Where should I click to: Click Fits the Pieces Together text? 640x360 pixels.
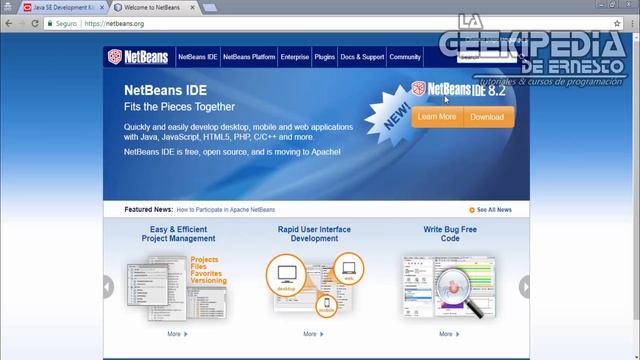[180, 107]
